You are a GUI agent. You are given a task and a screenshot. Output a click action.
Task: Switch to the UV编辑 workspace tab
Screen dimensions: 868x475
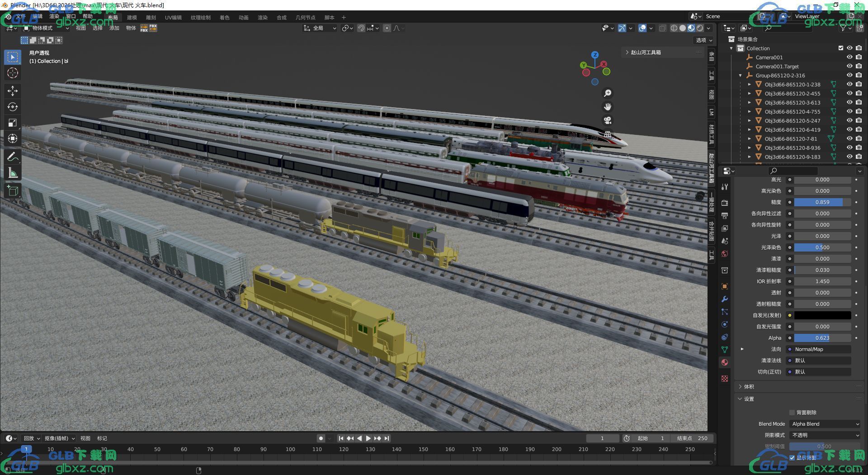click(x=173, y=18)
